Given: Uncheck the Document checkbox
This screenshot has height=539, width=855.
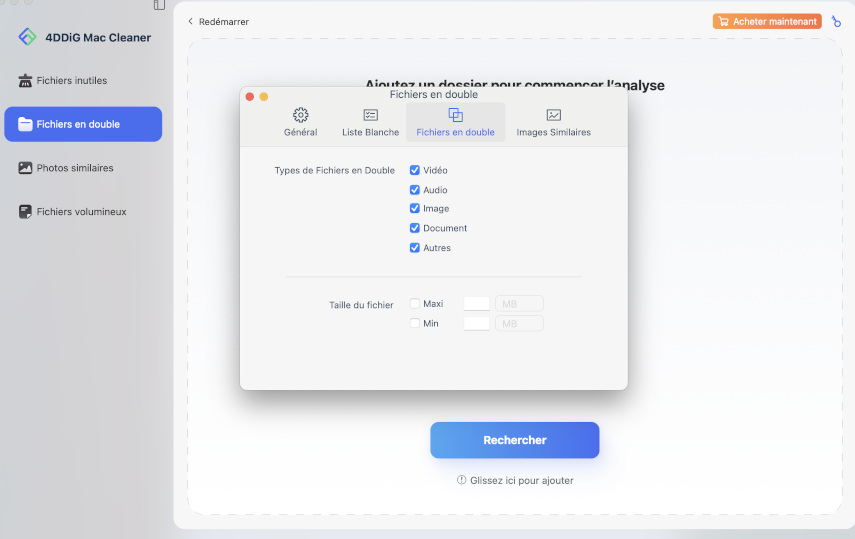Looking at the screenshot, I should tap(414, 228).
